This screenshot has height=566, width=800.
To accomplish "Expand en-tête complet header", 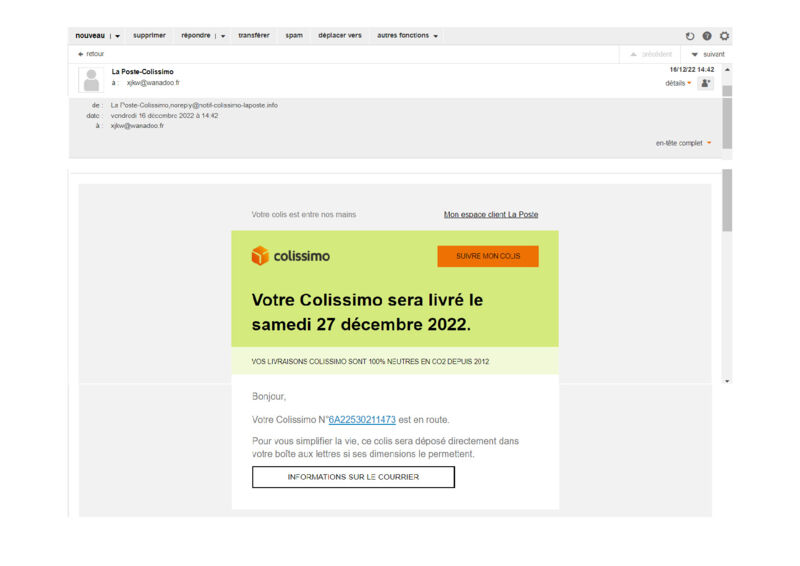I will click(683, 143).
